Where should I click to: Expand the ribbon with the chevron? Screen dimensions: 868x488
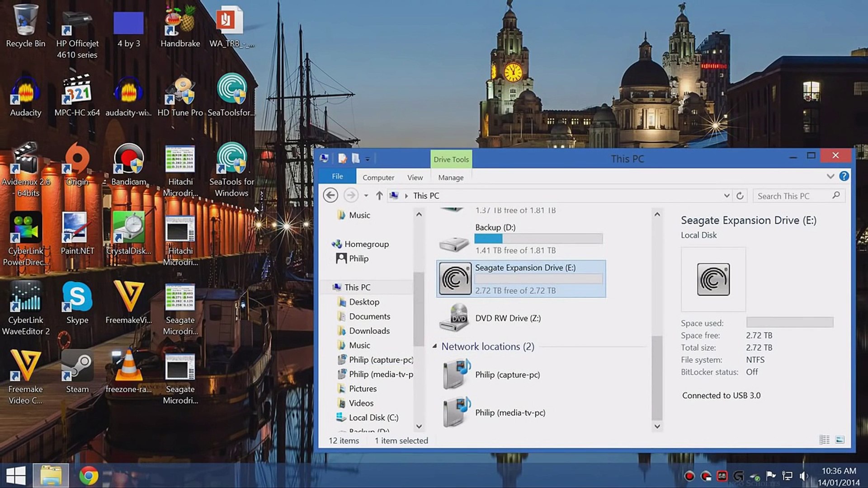tap(830, 176)
